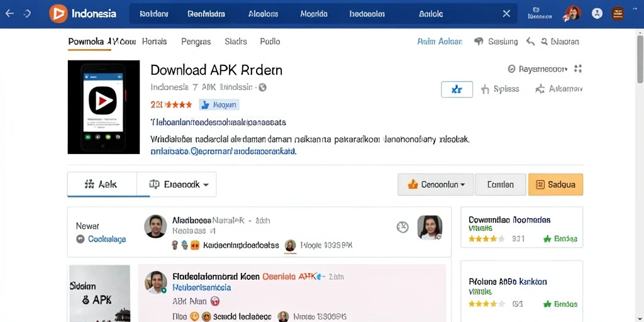Close the top navigation bar with X
This screenshot has height=322, width=644.
(x=506, y=14)
